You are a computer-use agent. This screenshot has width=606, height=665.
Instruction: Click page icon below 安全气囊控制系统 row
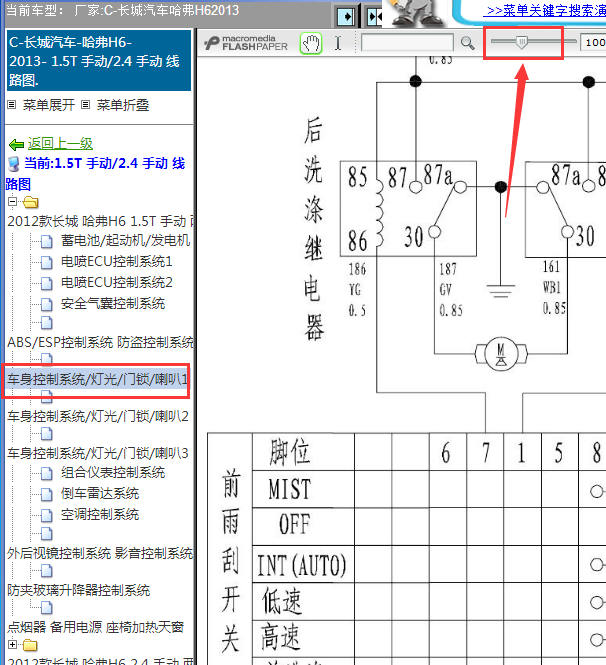[x=47, y=323]
